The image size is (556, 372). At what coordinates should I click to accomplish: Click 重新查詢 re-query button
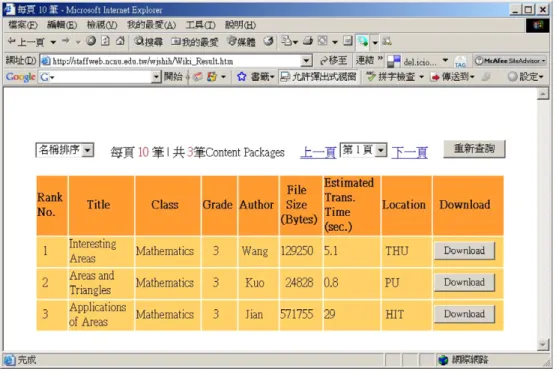[474, 149]
